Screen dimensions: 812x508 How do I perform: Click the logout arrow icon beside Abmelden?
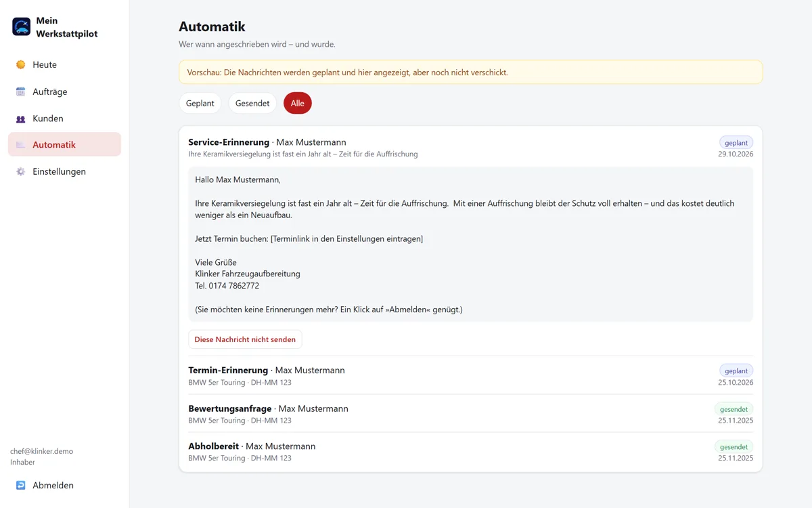[21, 486]
